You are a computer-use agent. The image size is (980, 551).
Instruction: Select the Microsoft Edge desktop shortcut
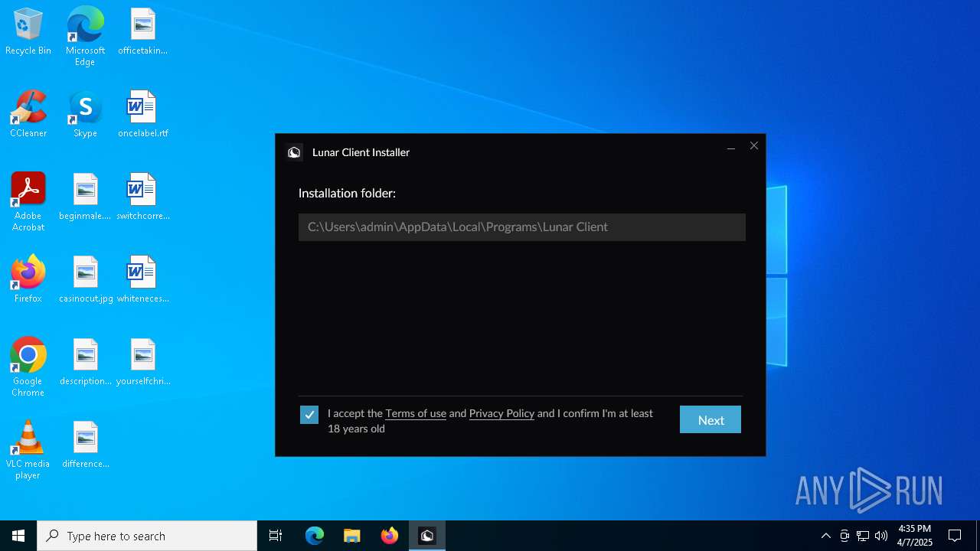tap(85, 37)
